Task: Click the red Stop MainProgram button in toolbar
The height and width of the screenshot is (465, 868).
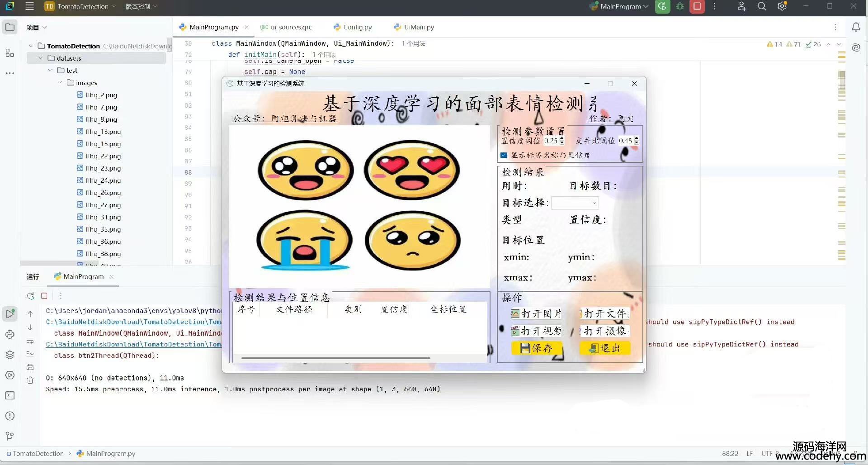Action: [x=697, y=6]
